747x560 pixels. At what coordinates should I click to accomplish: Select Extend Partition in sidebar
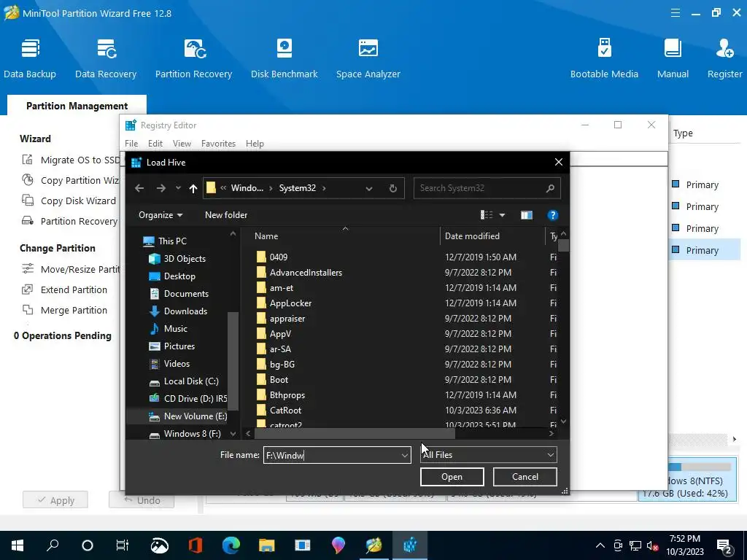pyautogui.click(x=65, y=289)
